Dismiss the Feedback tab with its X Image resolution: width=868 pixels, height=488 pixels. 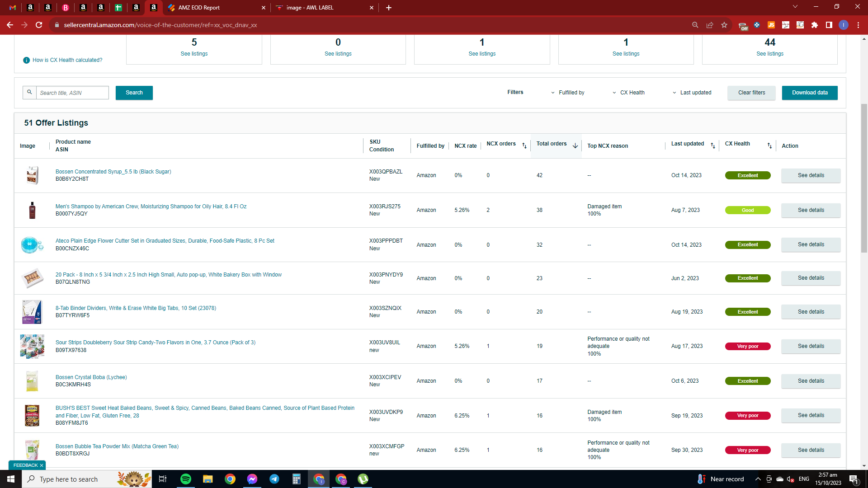point(42,465)
